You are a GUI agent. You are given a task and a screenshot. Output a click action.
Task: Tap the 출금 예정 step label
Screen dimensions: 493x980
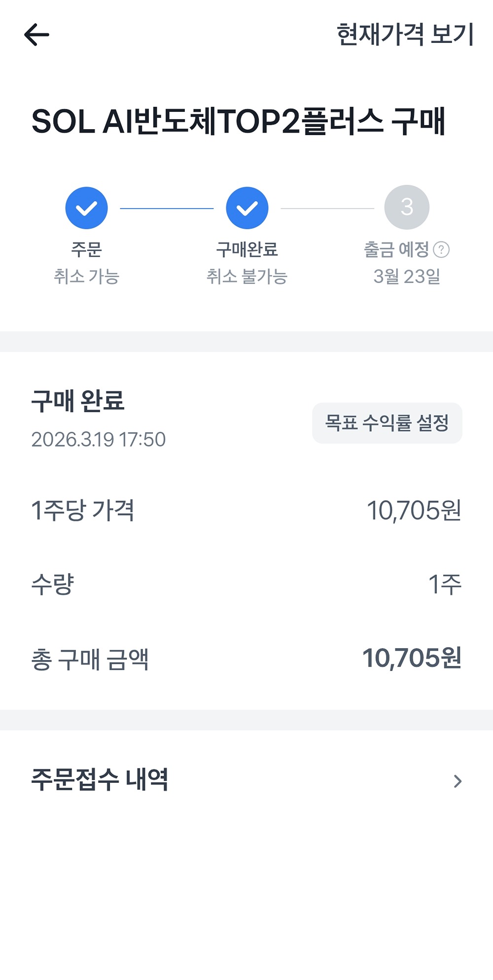[396, 250]
